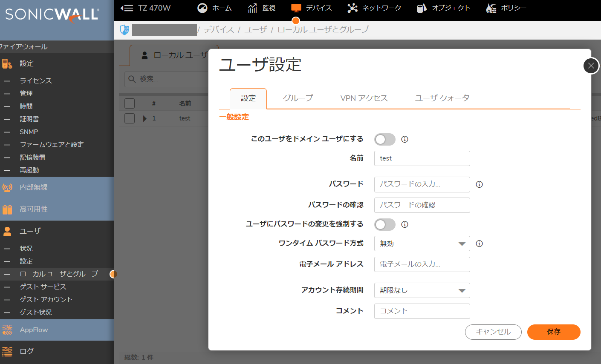The image size is (601, 364).
Task: Open 時間 in sidebar
Action: (x=26, y=106)
